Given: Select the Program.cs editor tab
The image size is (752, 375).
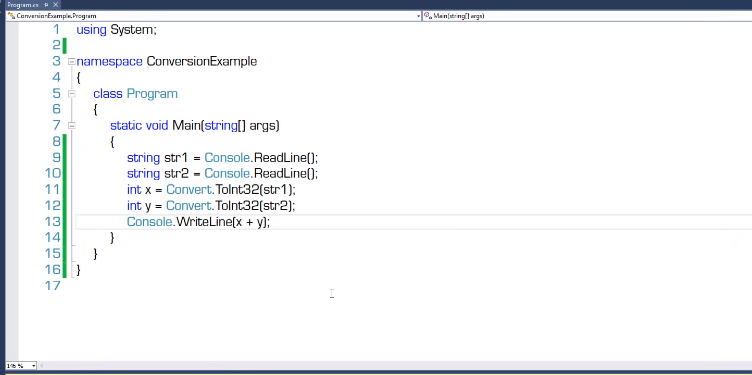Looking at the screenshot, I should 23,5.
